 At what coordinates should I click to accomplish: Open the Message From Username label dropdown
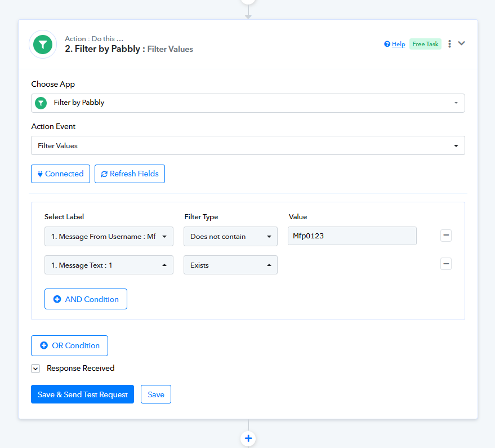[x=109, y=236]
